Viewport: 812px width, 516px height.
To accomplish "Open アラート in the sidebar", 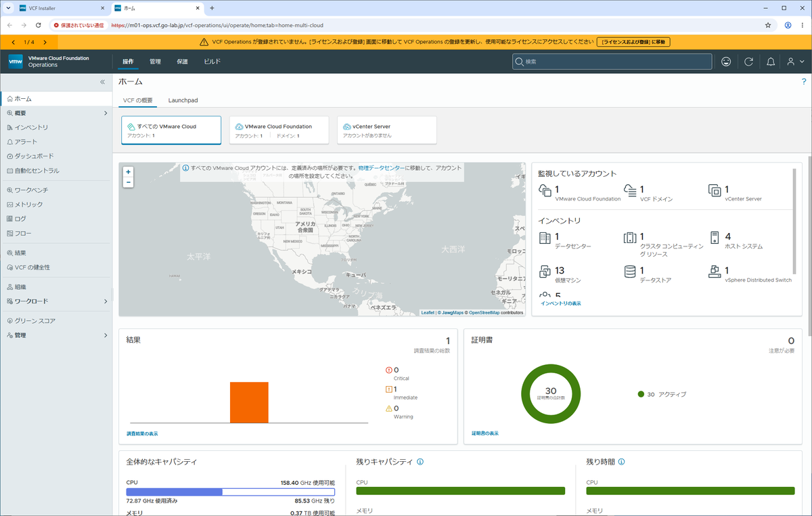I will click(26, 142).
